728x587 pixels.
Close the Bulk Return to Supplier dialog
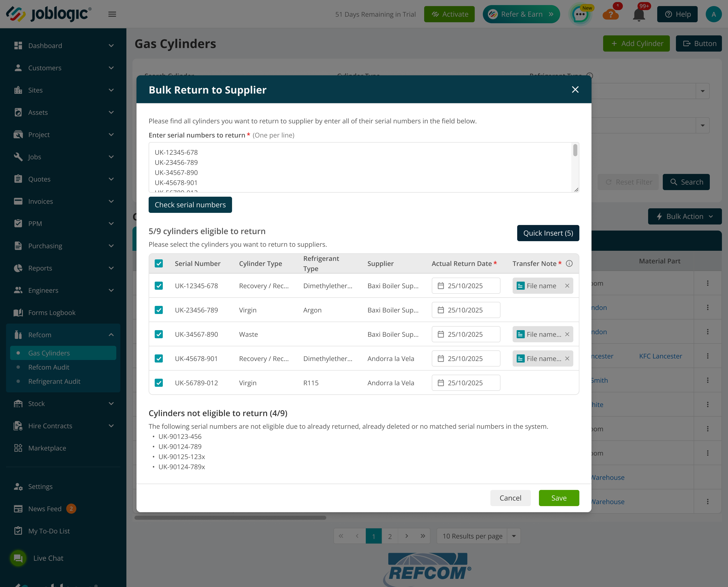(x=575, y=89)
